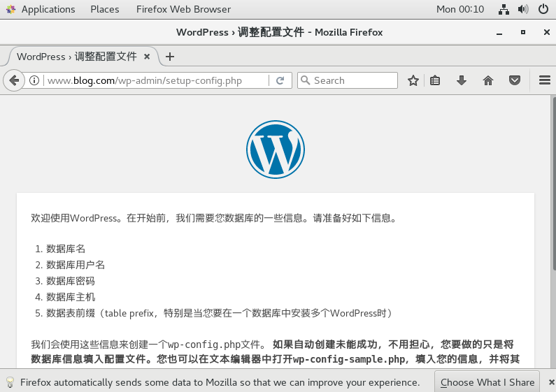
Task: Open power menu icon in top bar
Action: pyautogui.click(x=543, y=9)
